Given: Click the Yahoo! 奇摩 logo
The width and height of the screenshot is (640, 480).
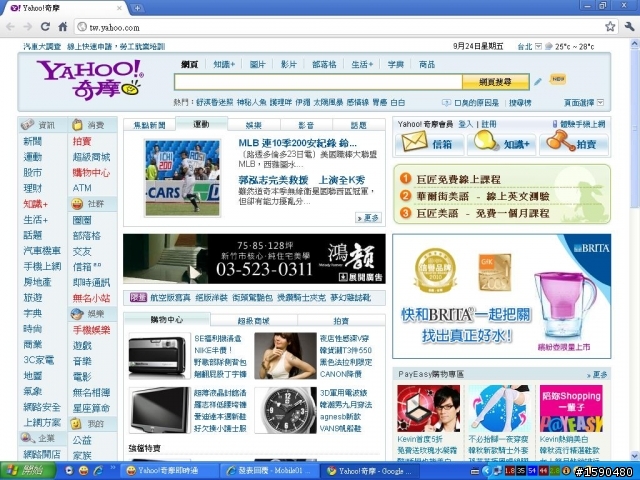Looking at the screenshot, I should point(90,80).
